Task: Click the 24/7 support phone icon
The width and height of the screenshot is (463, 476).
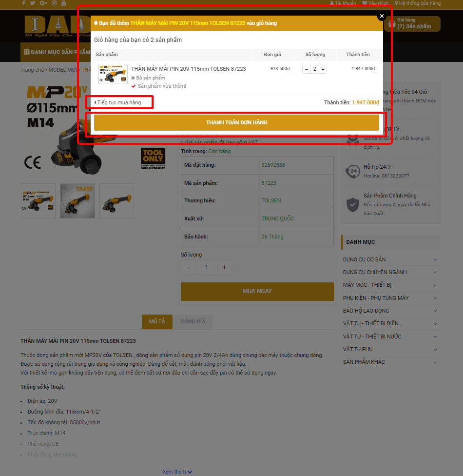Action: [352, 171]
